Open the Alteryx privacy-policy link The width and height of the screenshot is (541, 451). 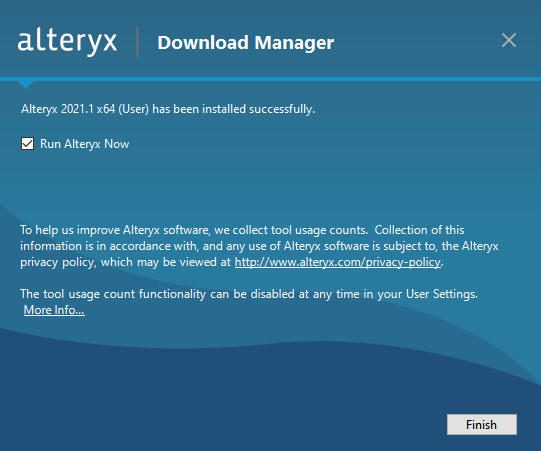pyautogui.click(x=337, y=262)
